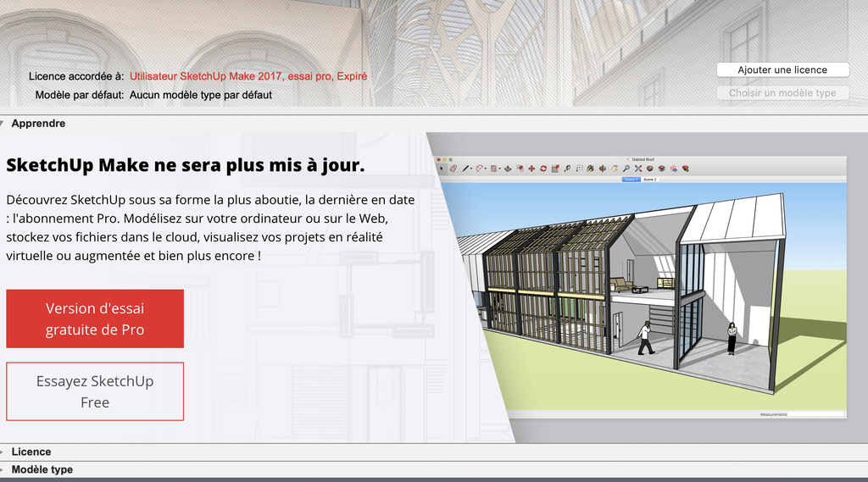Viewport: 868px width, 482px height.
Task: Click the expired licence user text in red
Action: 248,76
